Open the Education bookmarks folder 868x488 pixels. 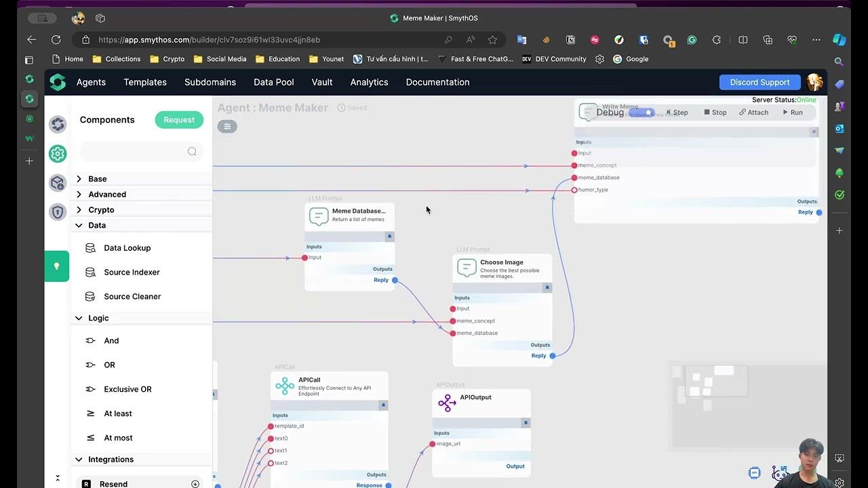[277, 59]
